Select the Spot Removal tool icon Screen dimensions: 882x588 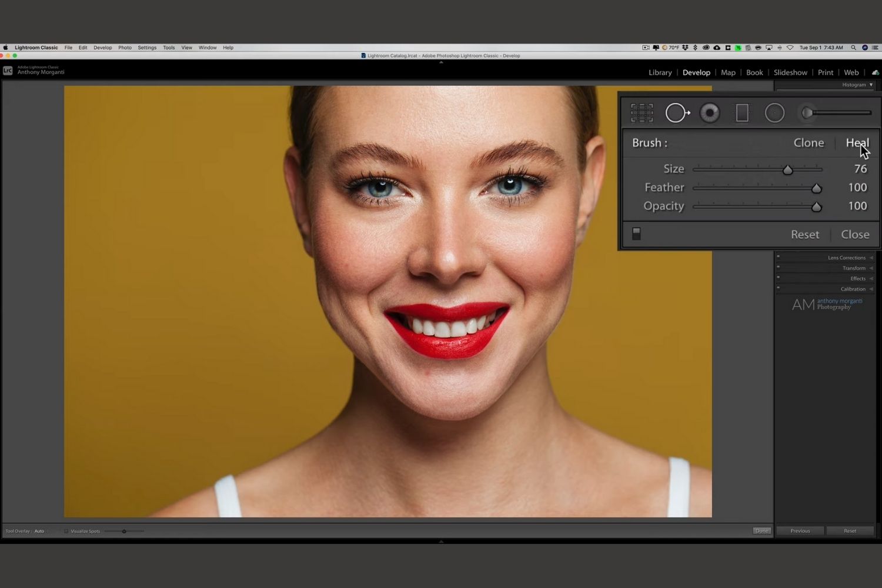click(677, 113)
